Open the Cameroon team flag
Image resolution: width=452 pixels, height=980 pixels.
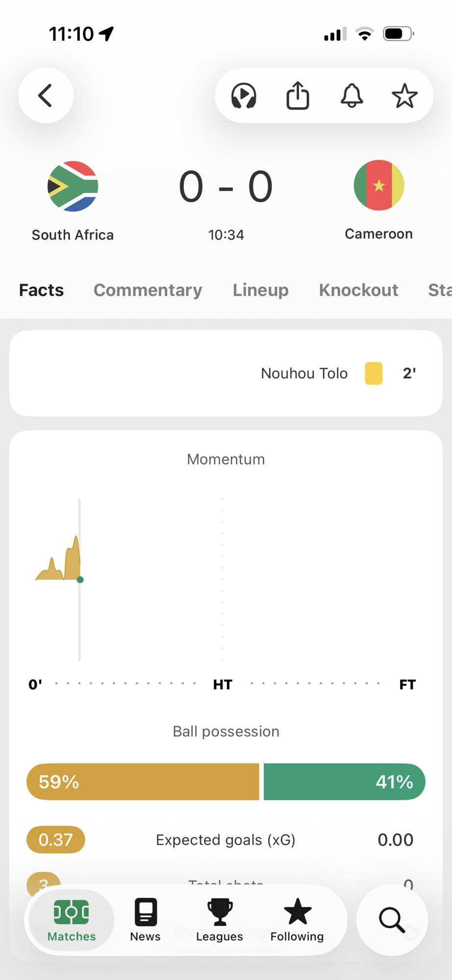[379, 185]
